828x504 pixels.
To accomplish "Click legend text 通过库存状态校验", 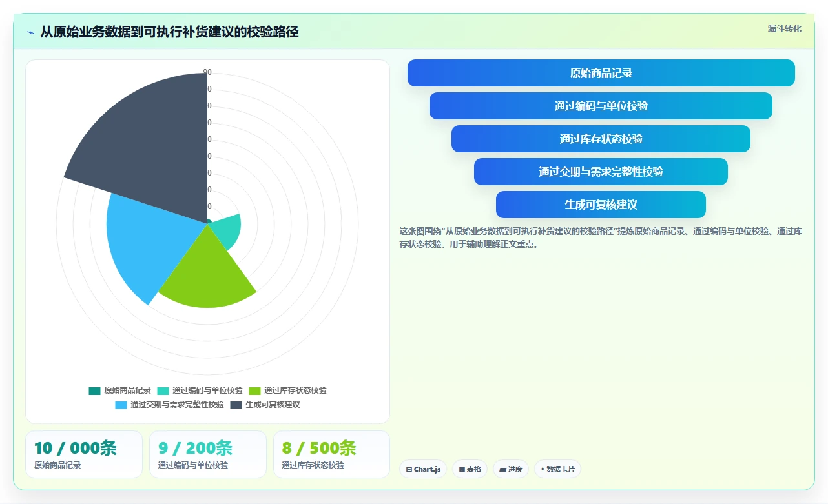I will click(x=295, y=390).
